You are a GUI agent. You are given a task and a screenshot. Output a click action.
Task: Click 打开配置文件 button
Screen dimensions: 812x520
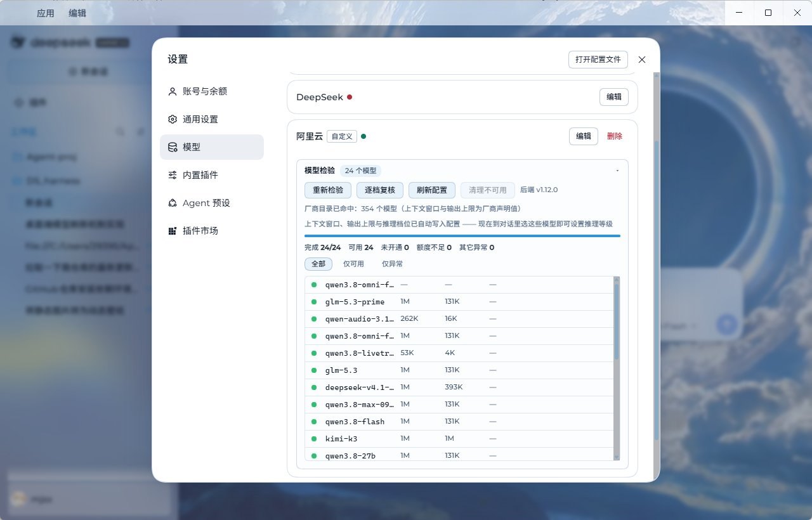pos(598,60)
